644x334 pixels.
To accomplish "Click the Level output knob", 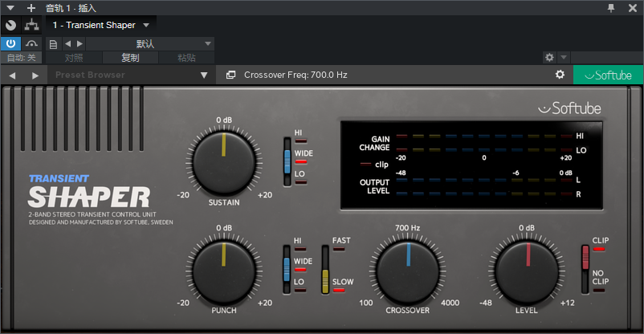I will pos(527,271).
